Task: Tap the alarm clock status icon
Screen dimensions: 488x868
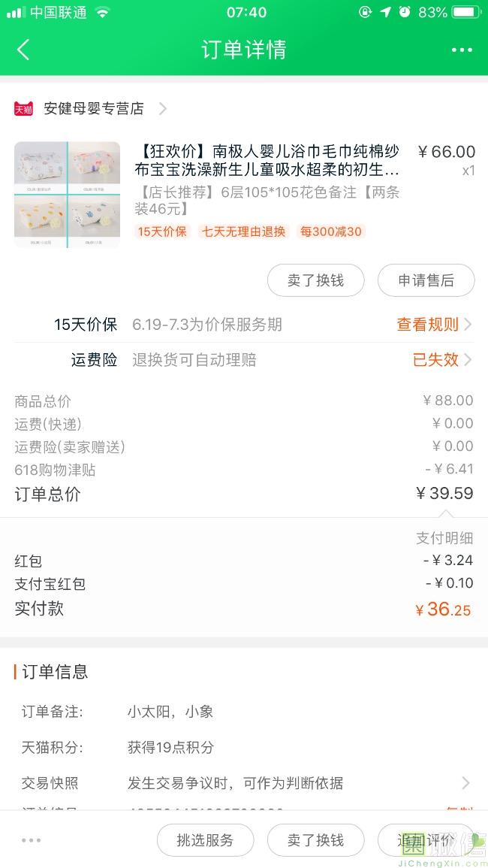Action: [405, 12]
